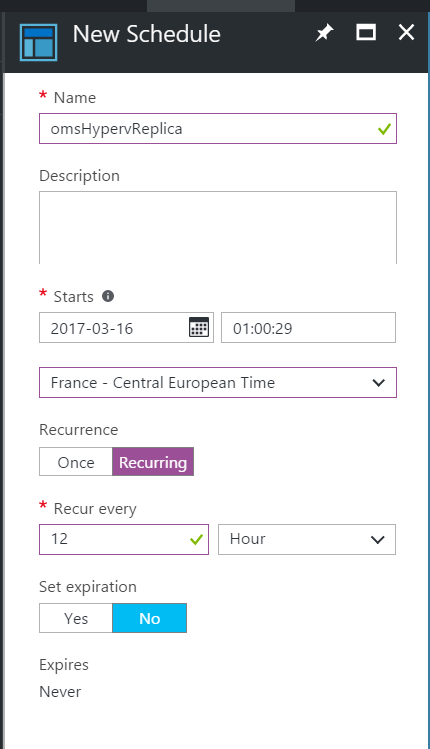Click the Name input field
Image resolution: width=430 pixels, height=749 pixels.
click(x=218, y=128)
